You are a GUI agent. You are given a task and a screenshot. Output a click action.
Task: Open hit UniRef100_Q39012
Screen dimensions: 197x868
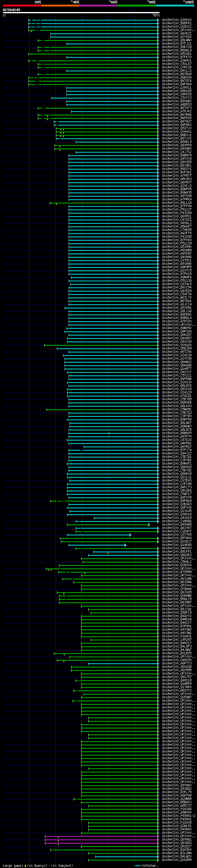click(x=176, y=26)
